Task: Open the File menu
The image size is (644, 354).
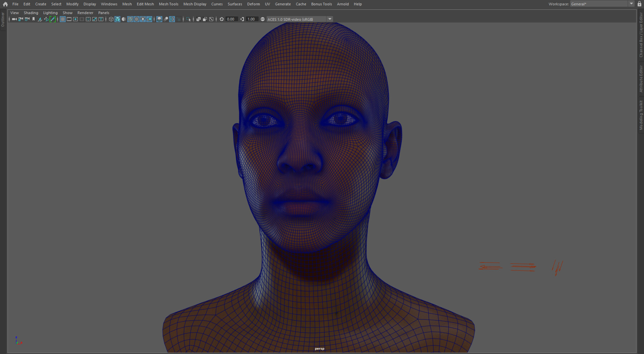Action: (15, 4)
